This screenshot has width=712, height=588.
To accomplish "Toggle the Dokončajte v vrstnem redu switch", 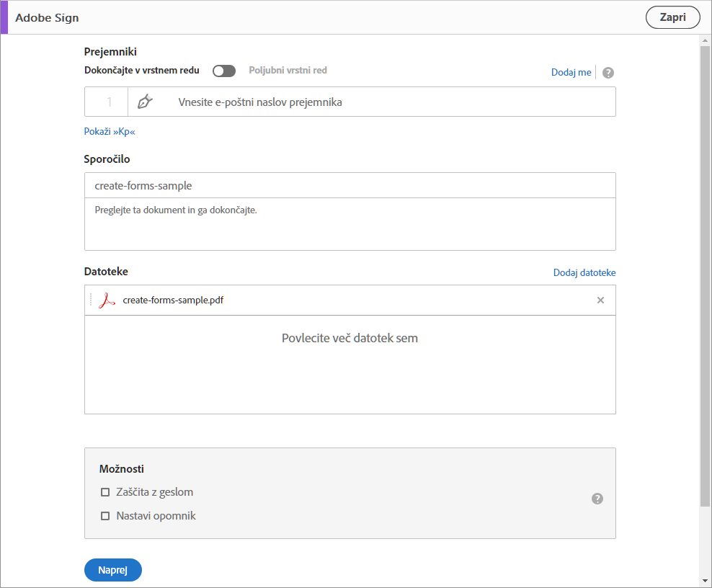I will (224, 71).
